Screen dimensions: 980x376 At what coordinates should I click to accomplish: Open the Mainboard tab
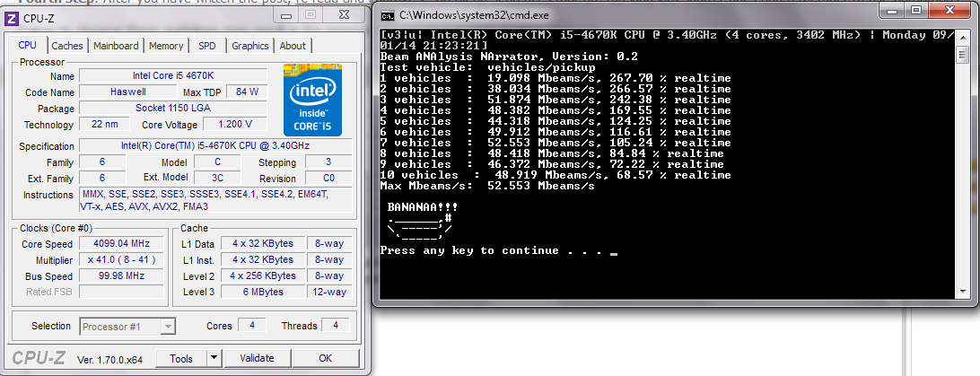[117, 46]
